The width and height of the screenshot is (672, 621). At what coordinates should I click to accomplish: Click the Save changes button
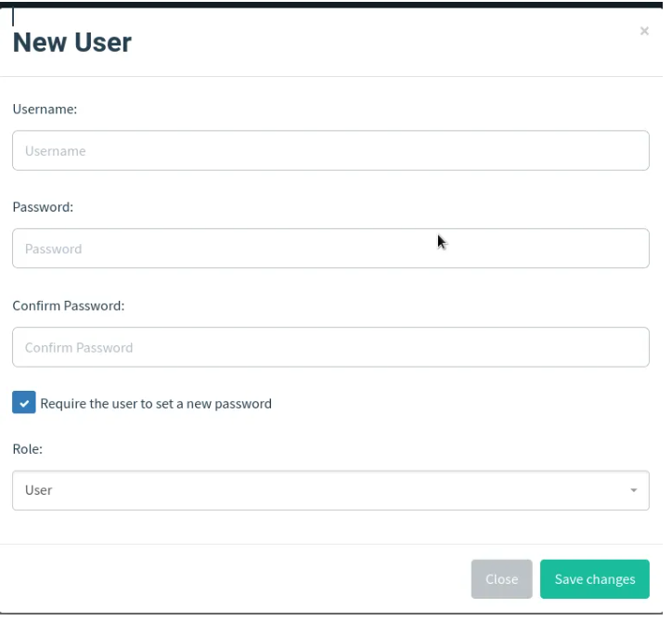pyautogui.click(x=594, y=579)
